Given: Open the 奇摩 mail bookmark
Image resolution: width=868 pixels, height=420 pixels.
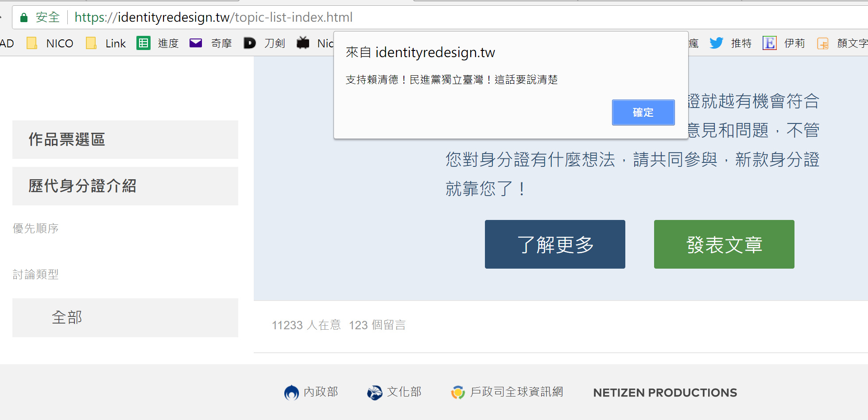Looking at the screenshot, I should coord(211,43).
